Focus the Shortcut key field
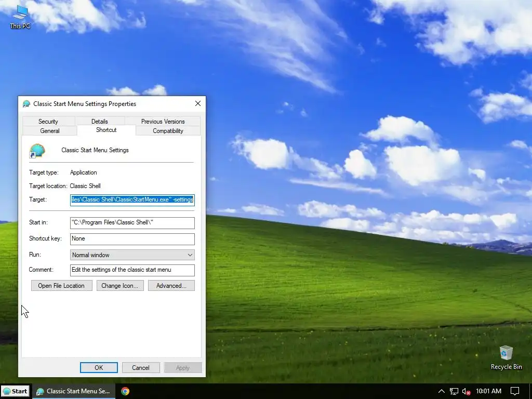The image size is (532, 399). point(132,239)
